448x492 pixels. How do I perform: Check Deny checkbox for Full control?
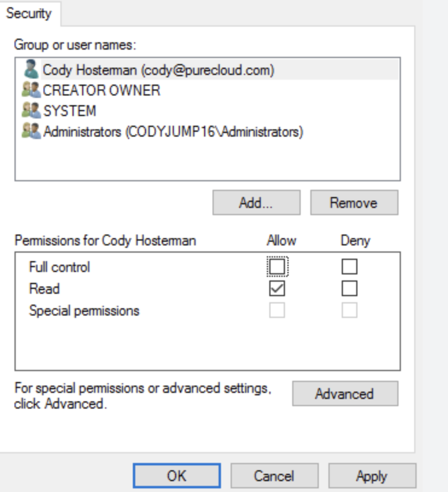(x=350, y=267)
